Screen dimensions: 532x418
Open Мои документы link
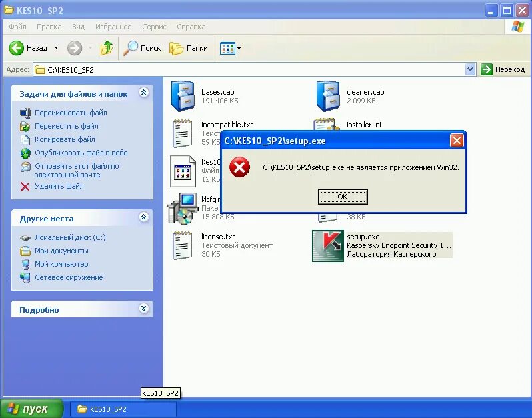[x=61, y=251]
